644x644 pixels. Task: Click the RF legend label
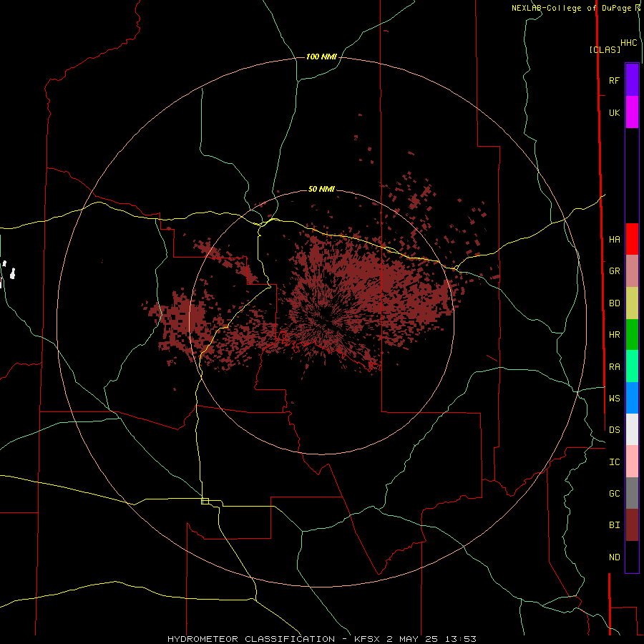click(x=614, y=80)
